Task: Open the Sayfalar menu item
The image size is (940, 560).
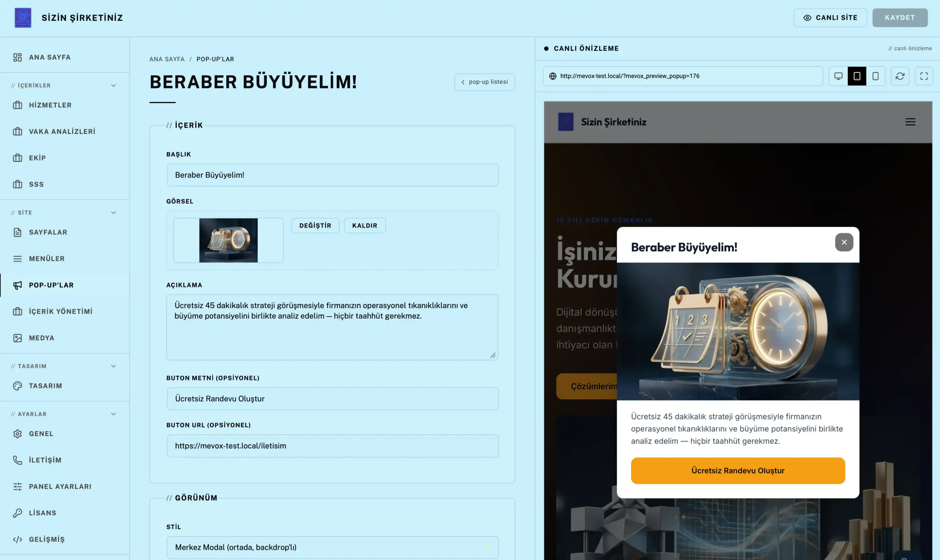Action: 64,232
